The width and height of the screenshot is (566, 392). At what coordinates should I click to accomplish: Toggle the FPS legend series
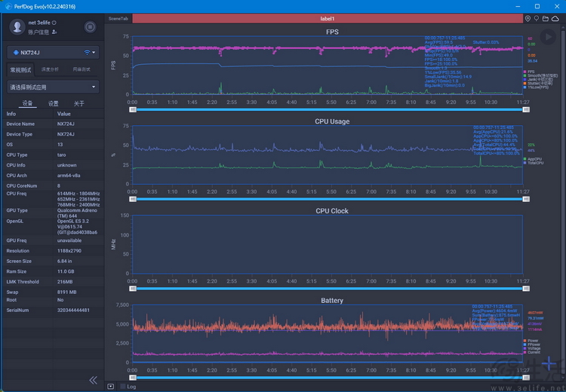pyautogui.click(x=529, y=72)
